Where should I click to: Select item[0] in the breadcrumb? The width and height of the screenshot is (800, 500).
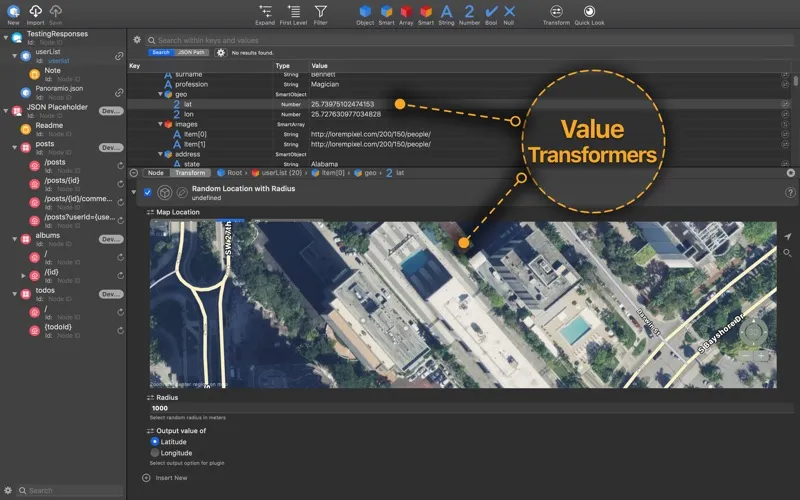(x=328, y=173)
